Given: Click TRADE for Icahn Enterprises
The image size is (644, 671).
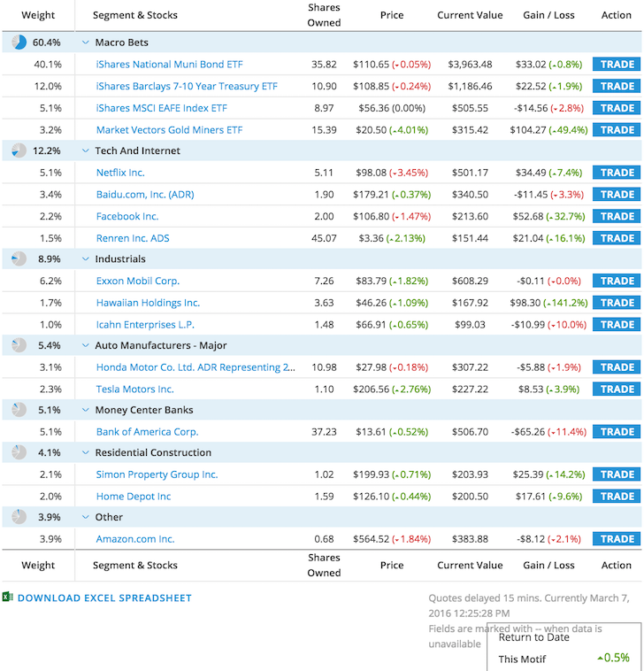Looking at the screenshot, I should (617, 324).
